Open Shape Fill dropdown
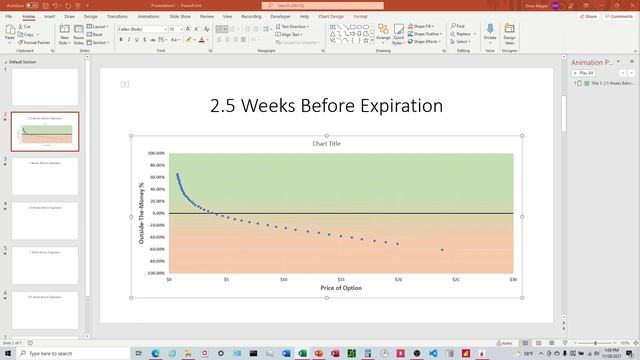Screen dimensions: 640x360 click(421, 26)
